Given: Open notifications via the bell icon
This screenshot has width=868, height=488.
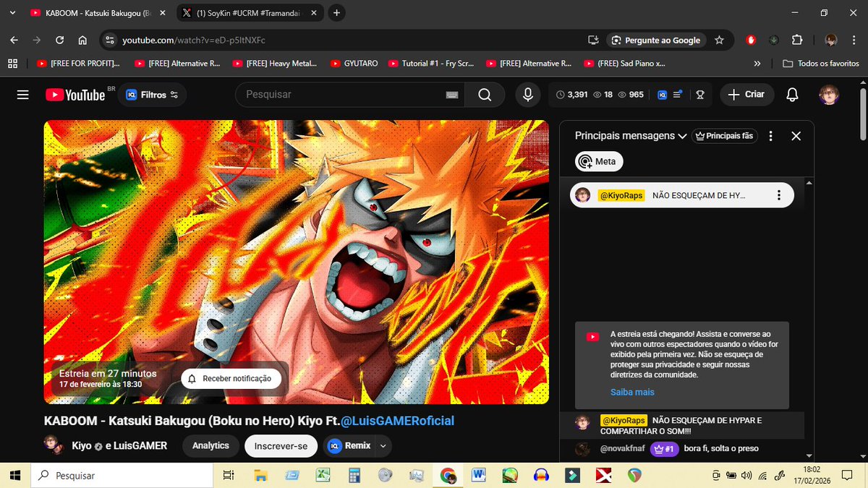Looking at the screenshot, I should (x=793, y=94).
